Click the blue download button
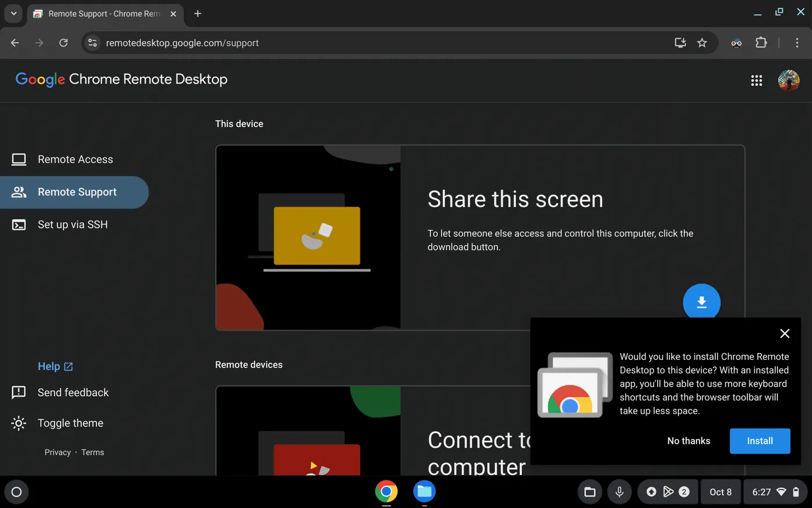The height and width of the screenshot is (508, 812). 701,302
